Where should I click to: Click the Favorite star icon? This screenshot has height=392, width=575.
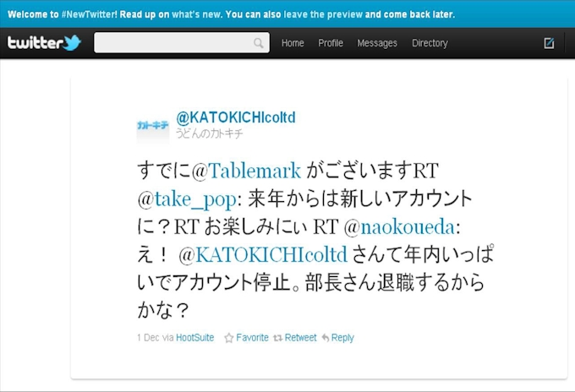[229, 338]
